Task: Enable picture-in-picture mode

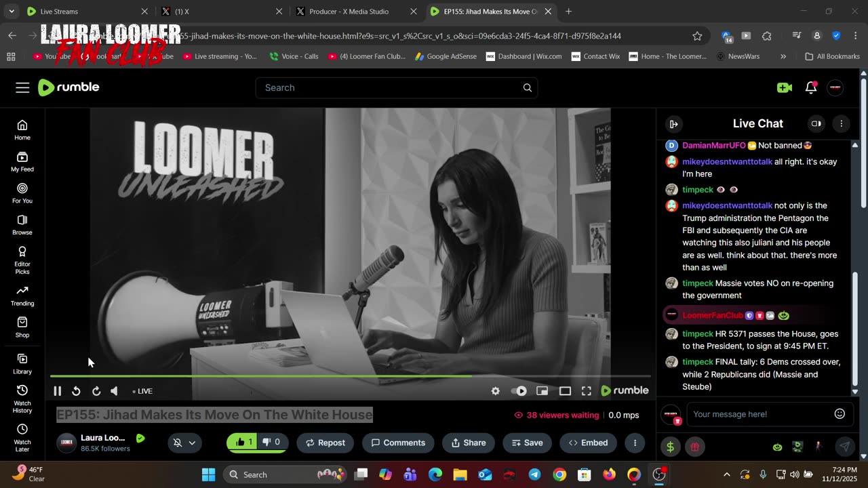Action: point(542,391)
